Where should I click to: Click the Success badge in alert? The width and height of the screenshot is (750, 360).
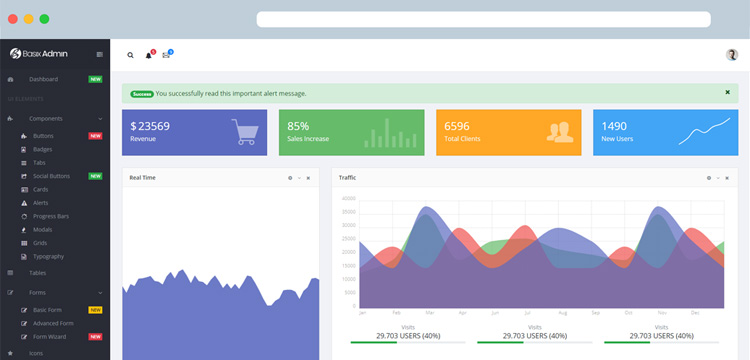(x=142, y=94)
